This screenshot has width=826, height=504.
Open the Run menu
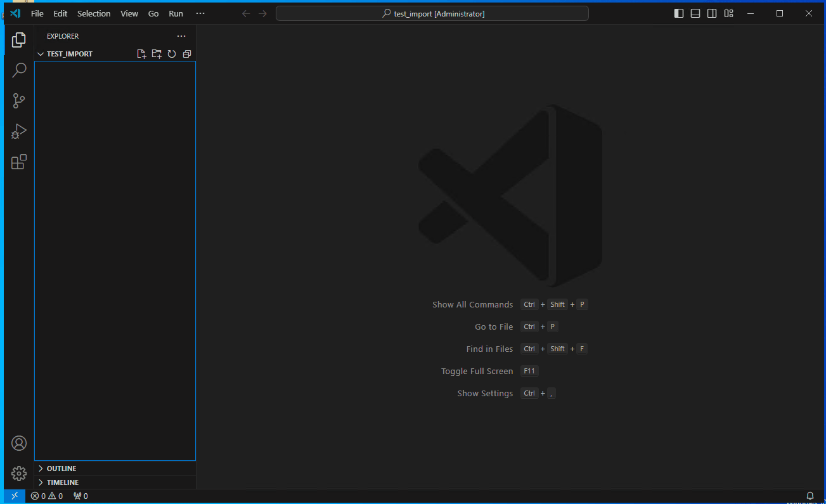coord(176,13)
